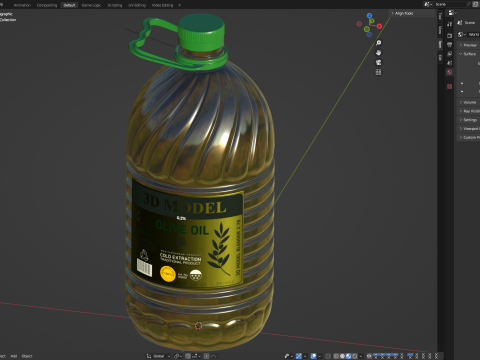Click the World name field
This screenshot has height=360, width=480.
coord(474,35)
